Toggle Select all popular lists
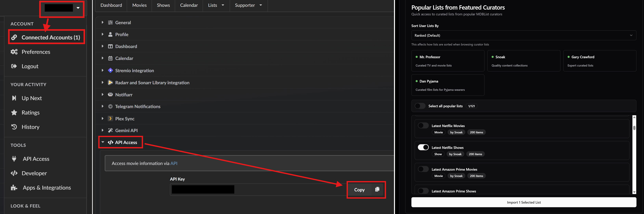The height and width of the screenshot is (214, 644). point(420,106)
